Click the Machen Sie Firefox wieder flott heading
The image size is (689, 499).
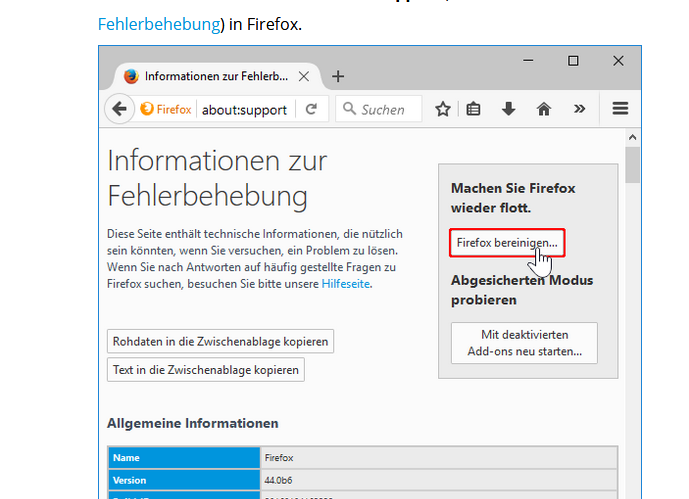[x=513, y=198]
